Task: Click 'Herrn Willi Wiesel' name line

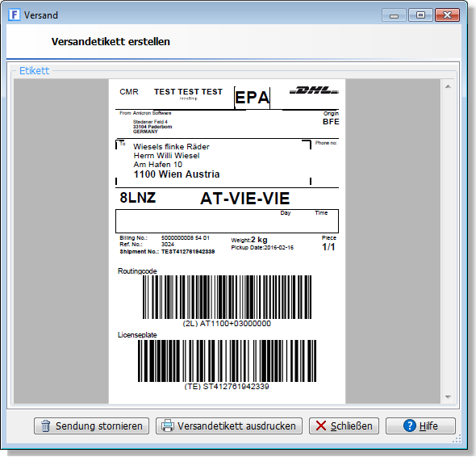Action: click(x=166, y=156)
